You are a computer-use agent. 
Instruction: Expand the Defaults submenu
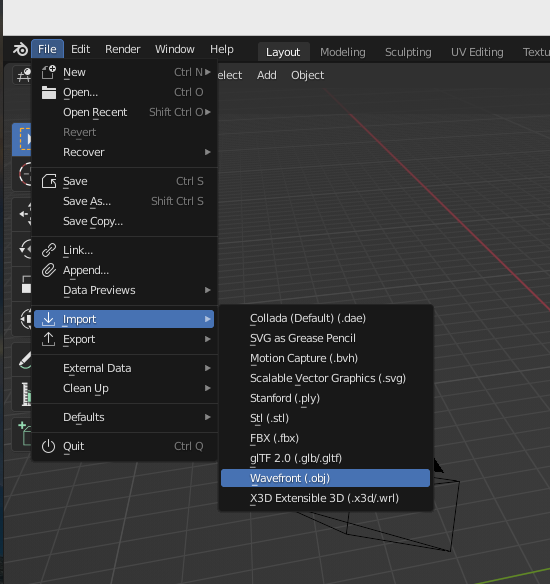(124, 417)
